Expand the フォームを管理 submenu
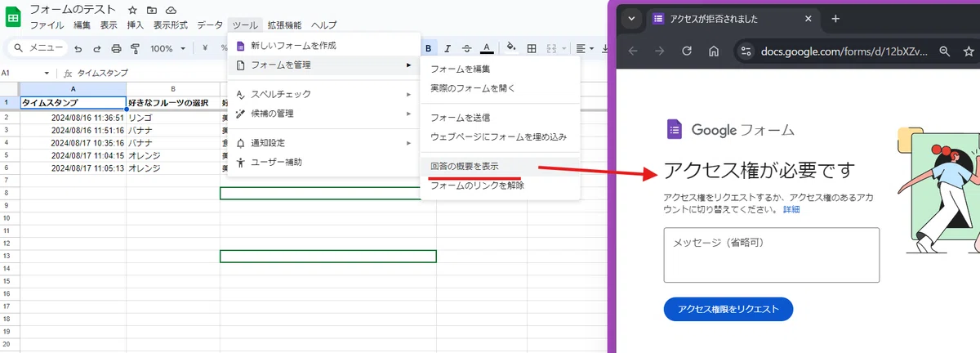The image size is (980, 353). click(324, 65)
